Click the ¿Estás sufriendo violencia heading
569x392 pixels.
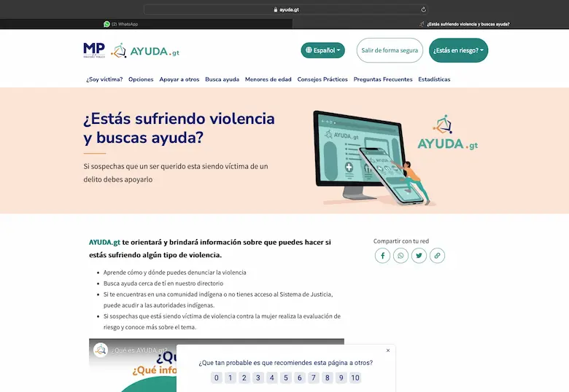click(x=179, y=128)
